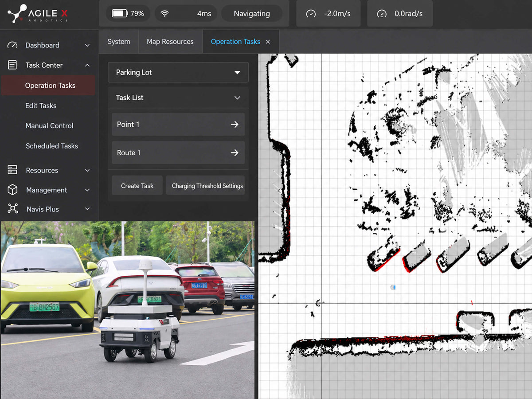Click the 0.0rad/s angular readout

tap(409, 14)
